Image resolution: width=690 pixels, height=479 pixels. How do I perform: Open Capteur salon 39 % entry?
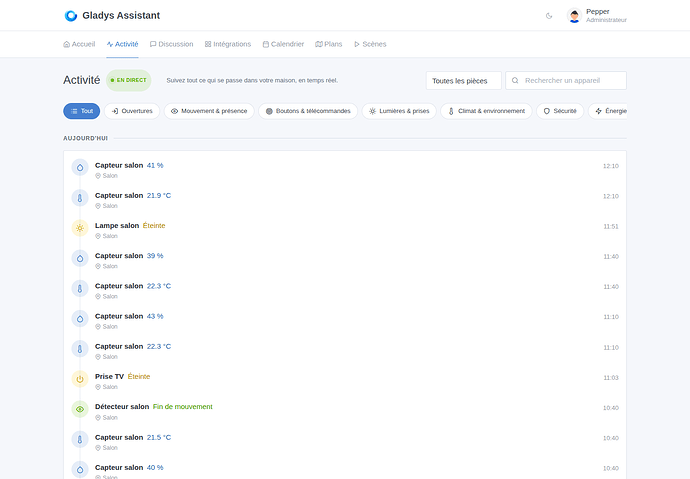point(345,260)
